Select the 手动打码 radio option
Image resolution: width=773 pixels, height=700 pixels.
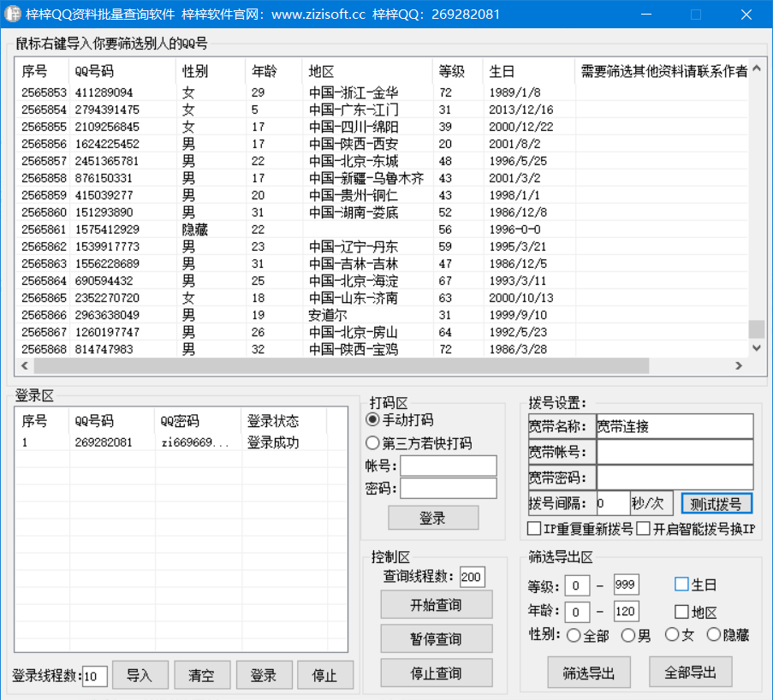click(x=373, y=419)
